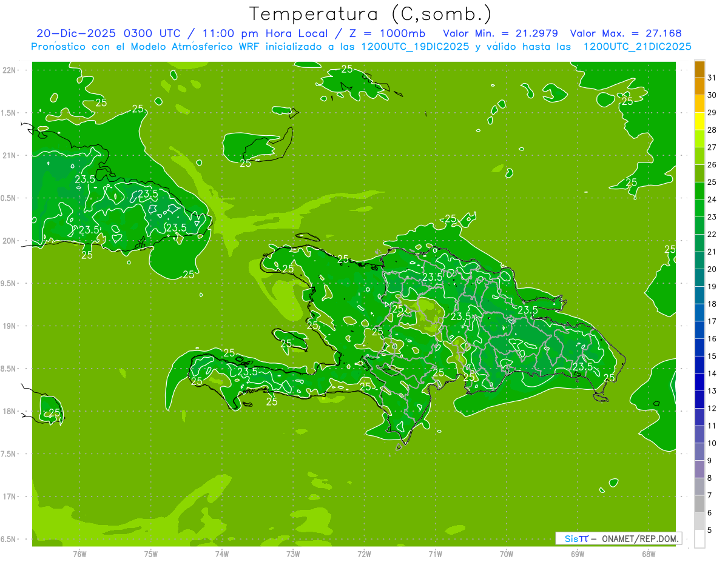Click the '22N' latitude axis label

[9, 70]
